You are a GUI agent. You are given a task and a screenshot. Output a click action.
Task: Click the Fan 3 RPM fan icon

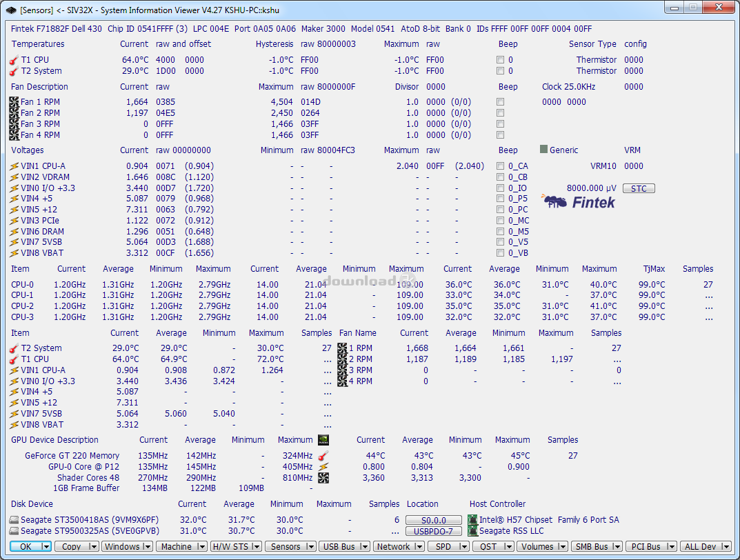click(14, 123)
